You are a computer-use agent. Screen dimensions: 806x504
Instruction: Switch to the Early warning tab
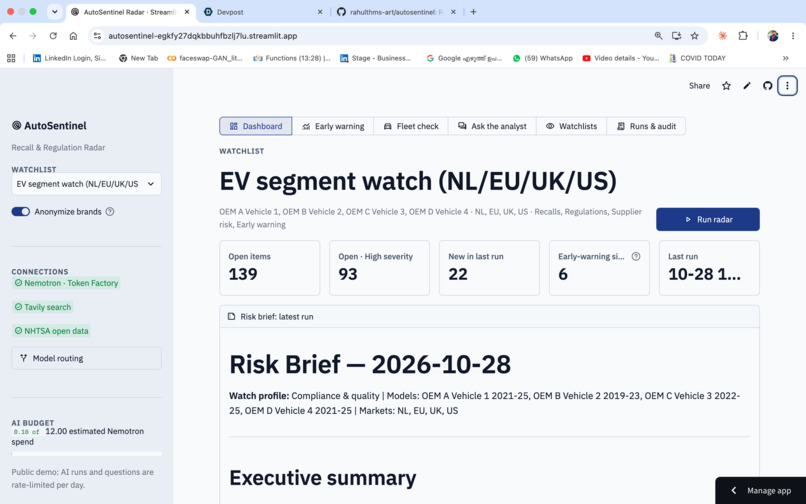[x=333, y=126]
